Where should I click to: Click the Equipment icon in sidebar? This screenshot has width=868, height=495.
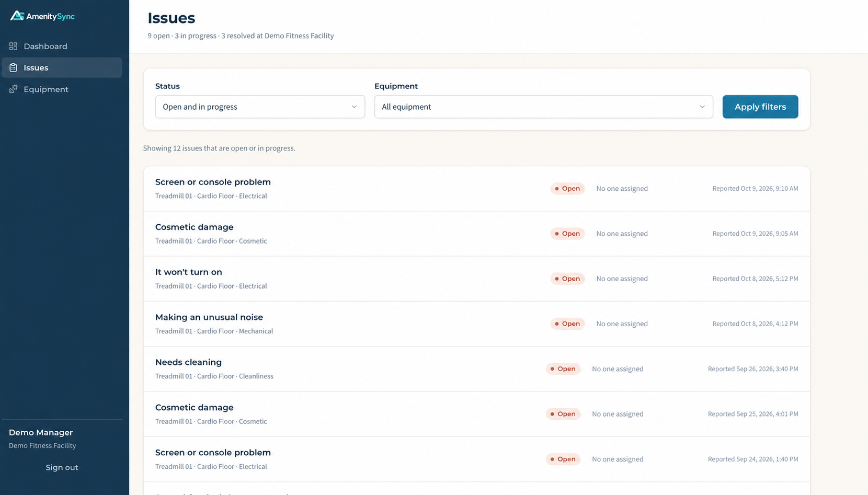pyautogui.click(x=13, y=89)
